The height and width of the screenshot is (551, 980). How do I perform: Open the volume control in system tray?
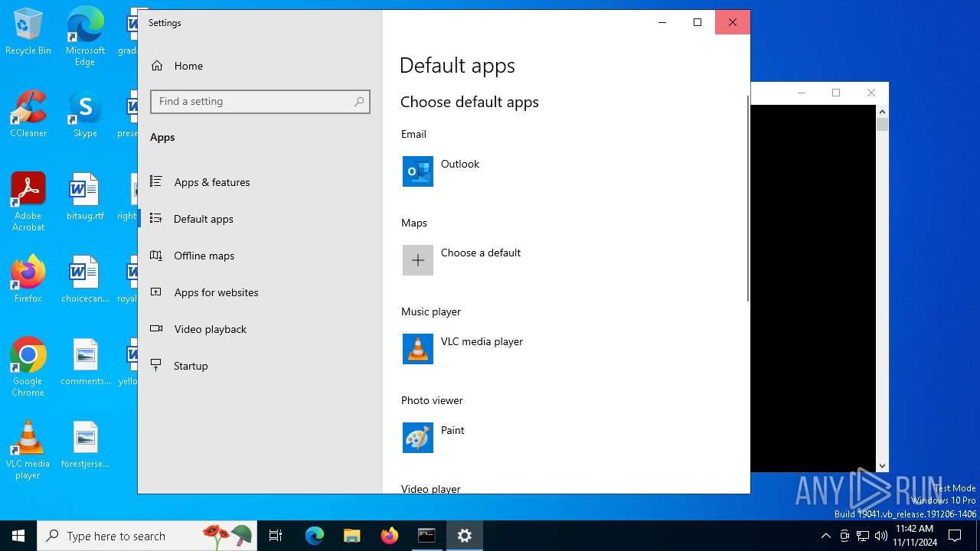coord(881,536)
